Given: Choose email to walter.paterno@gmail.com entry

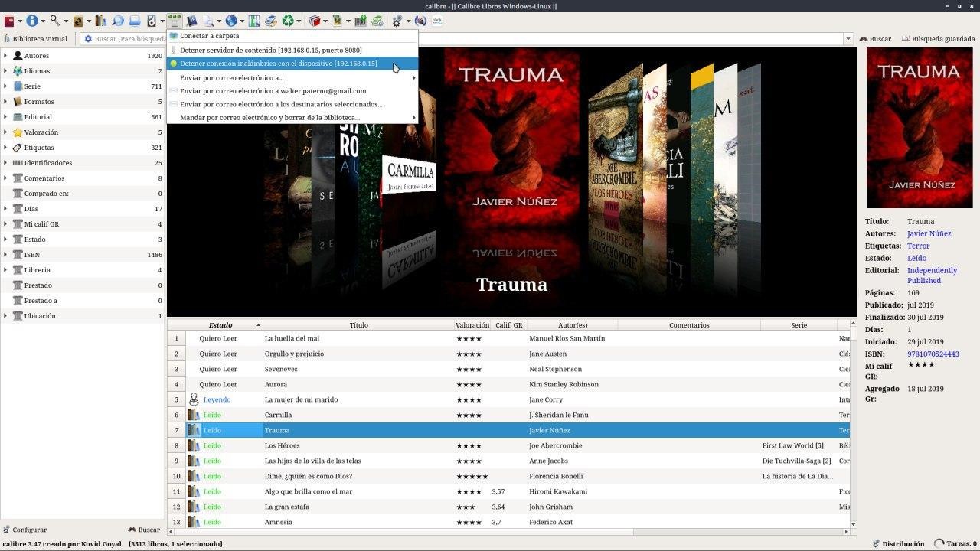Looking at the screenshot, I should [292, 91].
